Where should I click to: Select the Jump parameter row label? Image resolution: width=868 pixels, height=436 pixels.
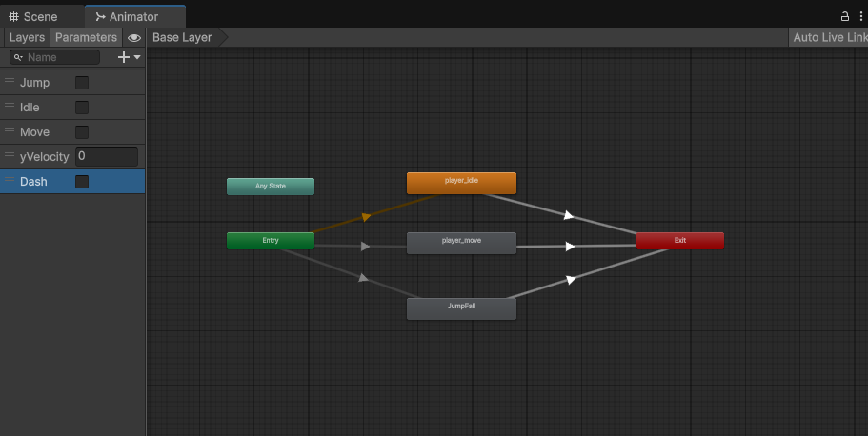coord(35,83)
